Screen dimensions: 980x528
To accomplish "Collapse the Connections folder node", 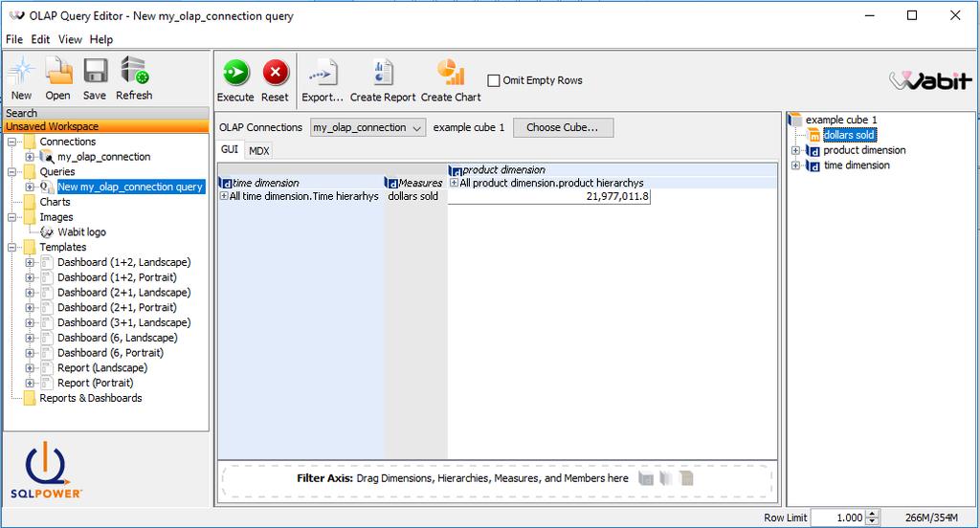I will click(11, 142).
